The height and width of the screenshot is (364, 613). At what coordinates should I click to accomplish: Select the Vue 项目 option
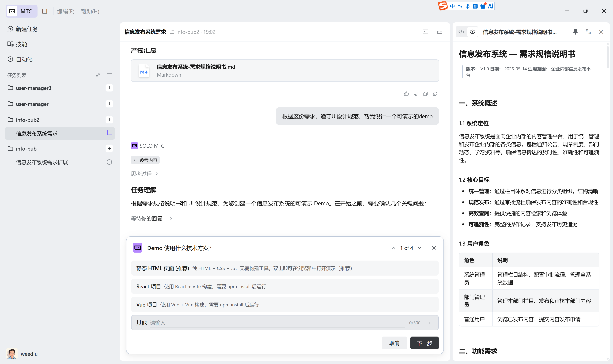tap(285, 304)
